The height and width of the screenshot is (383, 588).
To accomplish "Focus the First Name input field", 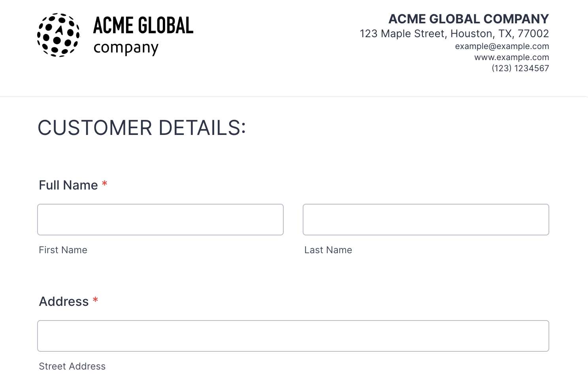I will point(160,220).
